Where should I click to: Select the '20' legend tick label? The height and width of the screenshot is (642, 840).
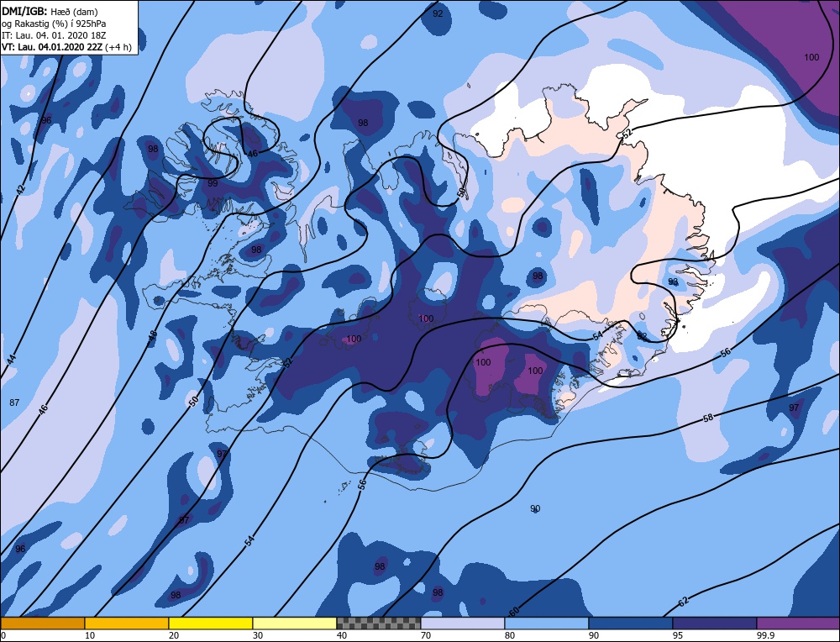(174, 635)
